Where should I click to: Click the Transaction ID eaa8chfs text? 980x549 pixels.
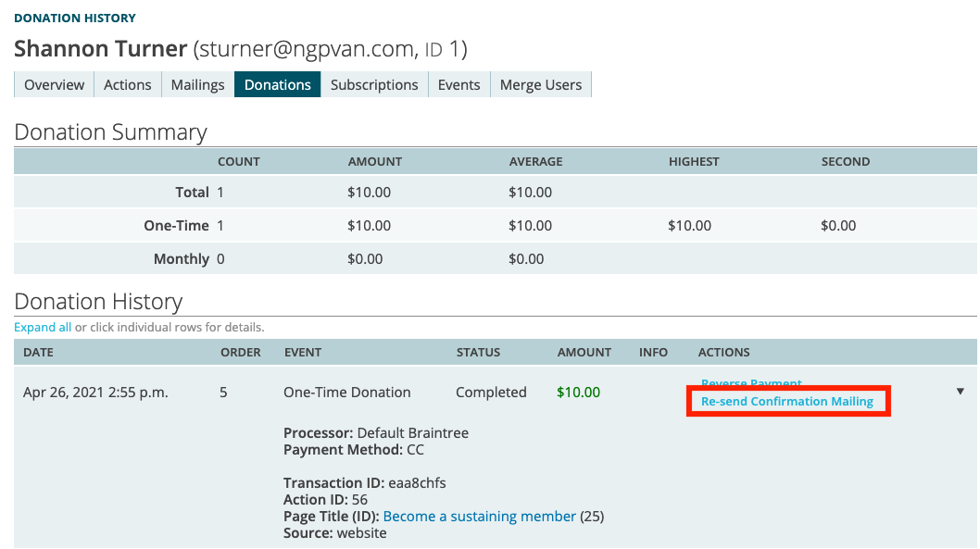(364, 482)
